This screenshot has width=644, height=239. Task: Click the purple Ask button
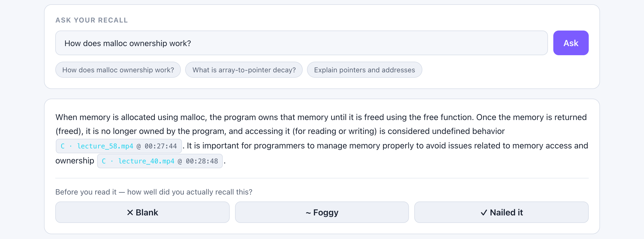point(571,43)
